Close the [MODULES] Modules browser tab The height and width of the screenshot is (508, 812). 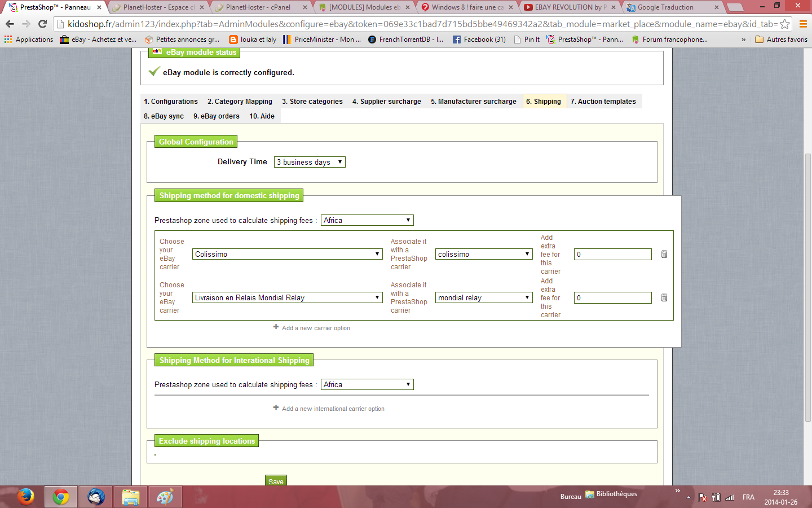coord(408,7)
